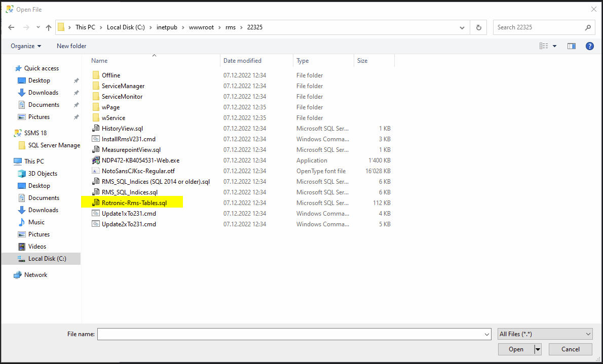Open Desktop under This PC
Viewport: 603px width, 364px height.
click(39, 186)
